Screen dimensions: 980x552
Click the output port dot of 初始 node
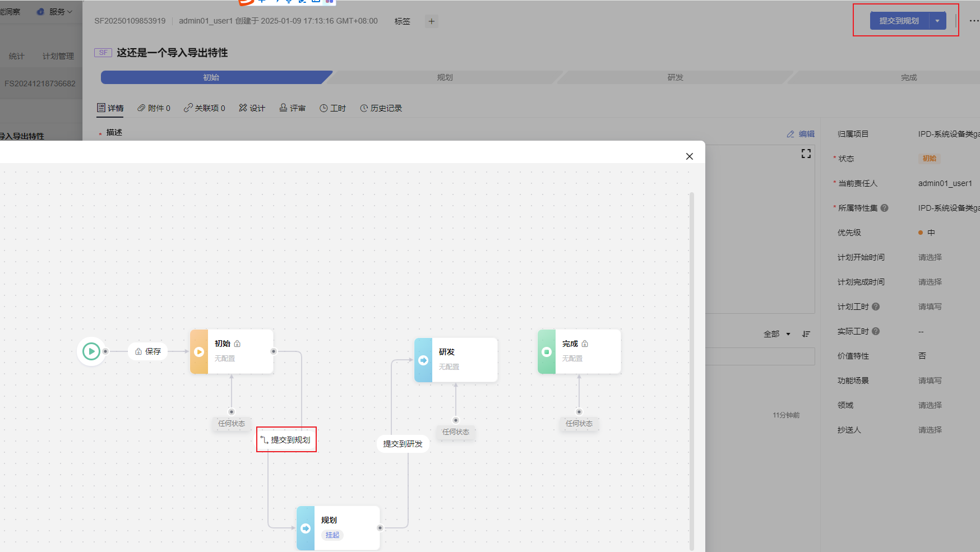[274, 351]
